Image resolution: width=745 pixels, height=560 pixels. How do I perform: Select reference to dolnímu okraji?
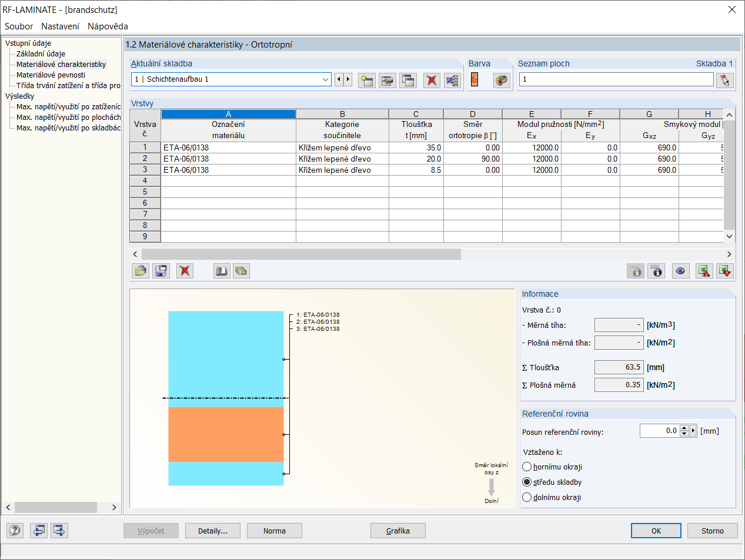[527, 497]
